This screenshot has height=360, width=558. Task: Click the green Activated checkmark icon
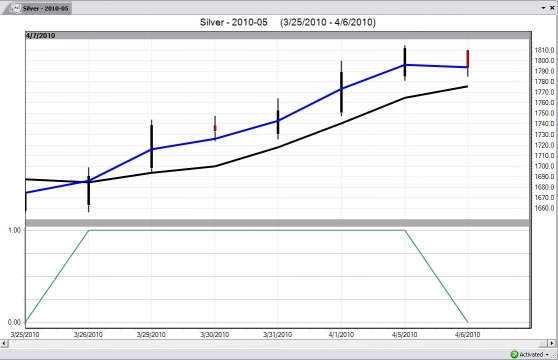coord(514,354)
